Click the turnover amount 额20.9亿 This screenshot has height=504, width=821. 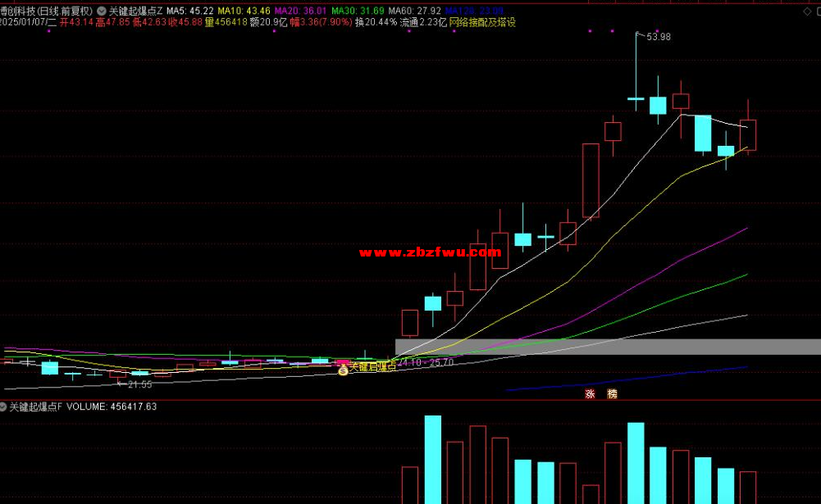(x=268, y=22)
